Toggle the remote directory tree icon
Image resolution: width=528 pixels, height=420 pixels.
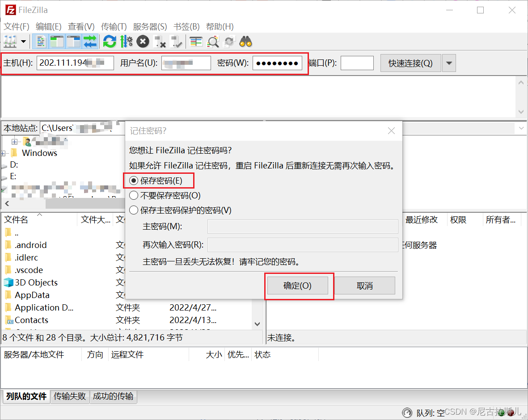coord(73,42)
